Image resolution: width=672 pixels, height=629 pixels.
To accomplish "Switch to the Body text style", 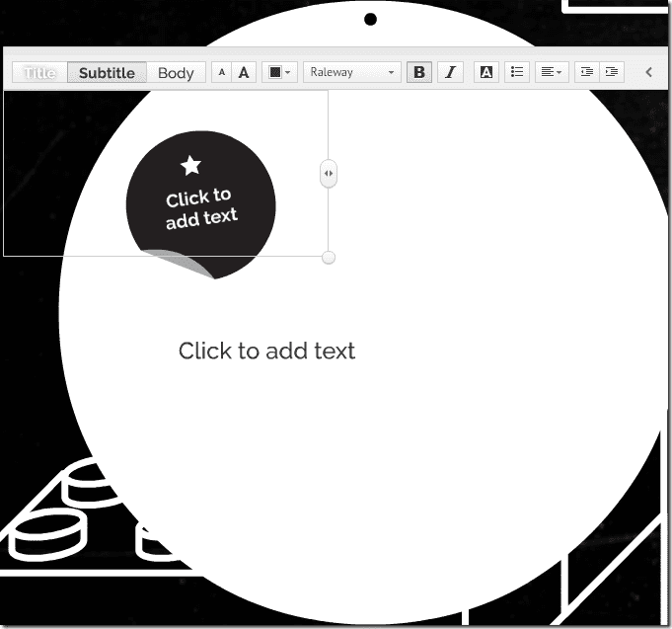I will click(177, 72).
